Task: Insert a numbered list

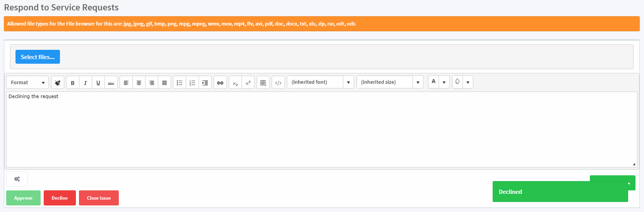Action: (x=192, y=83)
